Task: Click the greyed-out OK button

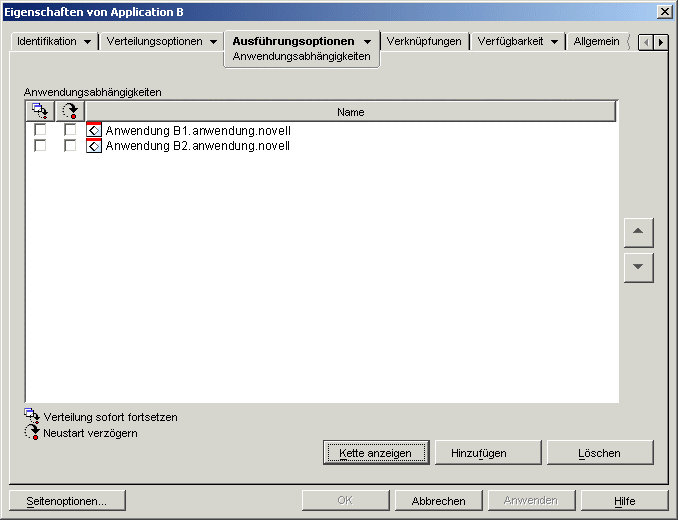Action: pos(345,501)
